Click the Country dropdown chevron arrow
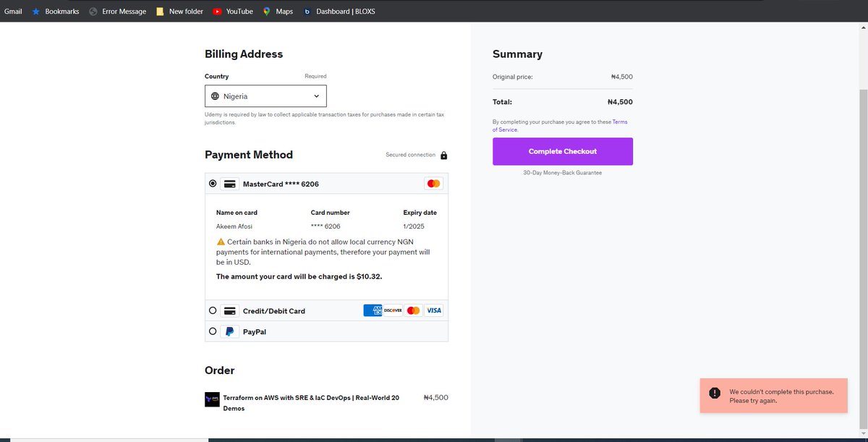868x442 pixels. [316, 96]
